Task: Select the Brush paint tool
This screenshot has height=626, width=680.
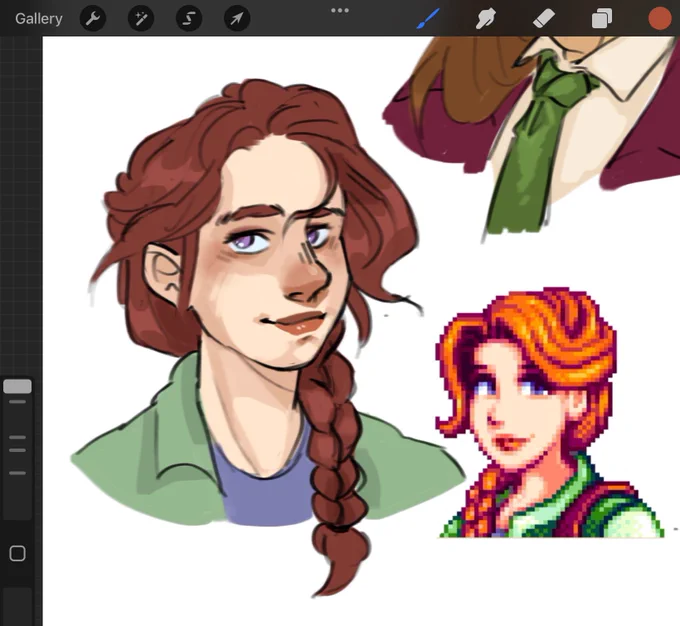Action: coord(428,19)
